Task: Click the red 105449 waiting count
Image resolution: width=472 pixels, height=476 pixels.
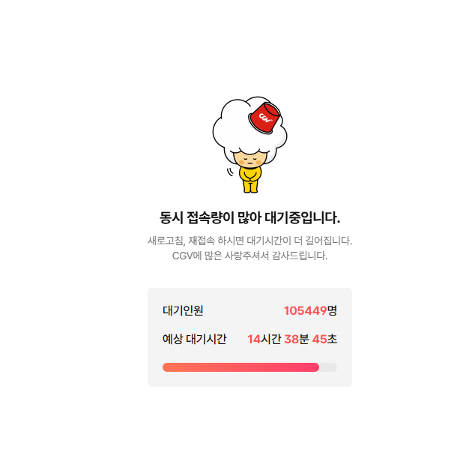Action: point(305,310)
